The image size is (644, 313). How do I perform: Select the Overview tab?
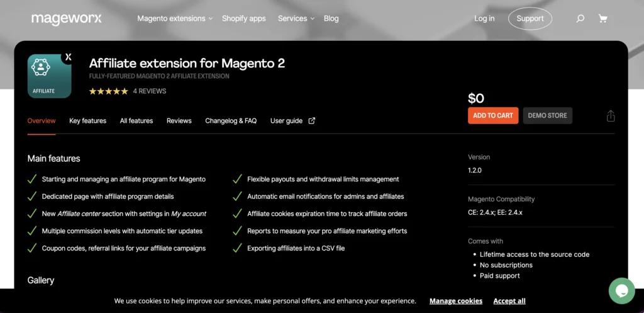(x=42, y=120)
